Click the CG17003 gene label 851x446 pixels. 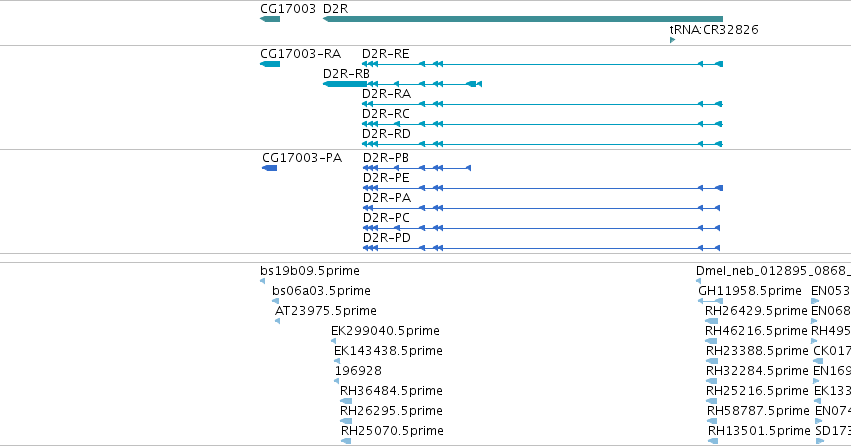click(x=288, y=9)
